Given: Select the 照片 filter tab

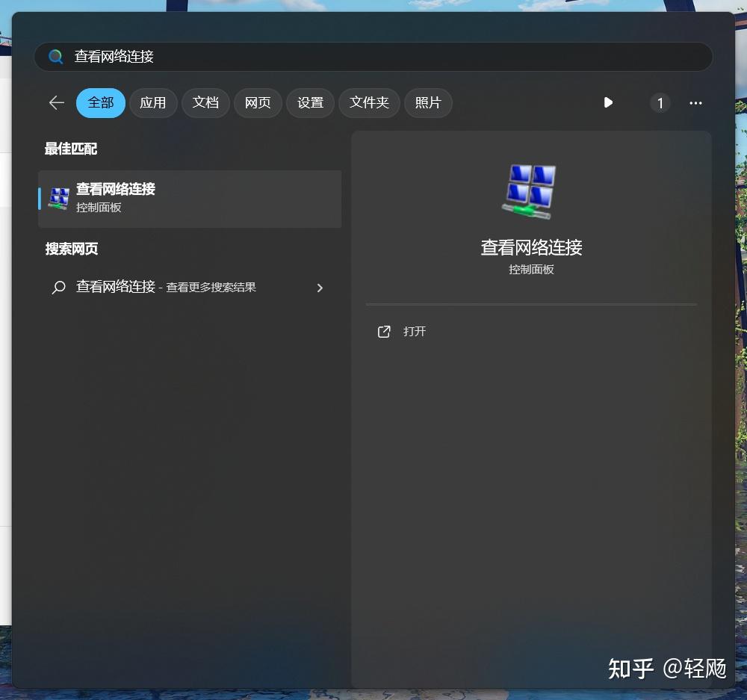Looking at the screenshot, I should coord(428,103).
